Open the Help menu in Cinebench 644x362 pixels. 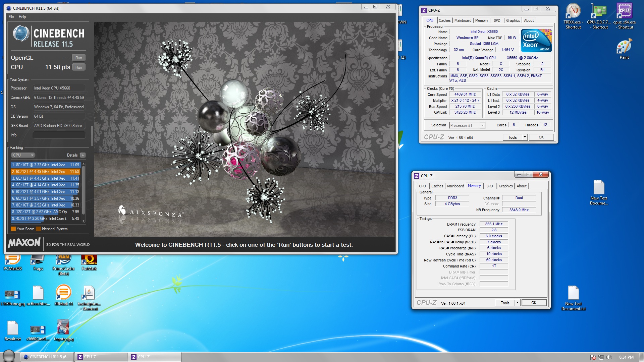(x=22, y=17)
